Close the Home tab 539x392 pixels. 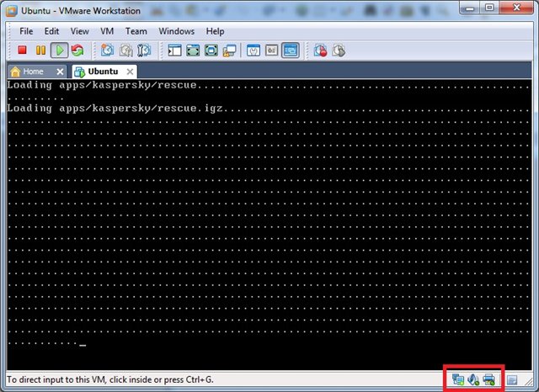point(60,72)
